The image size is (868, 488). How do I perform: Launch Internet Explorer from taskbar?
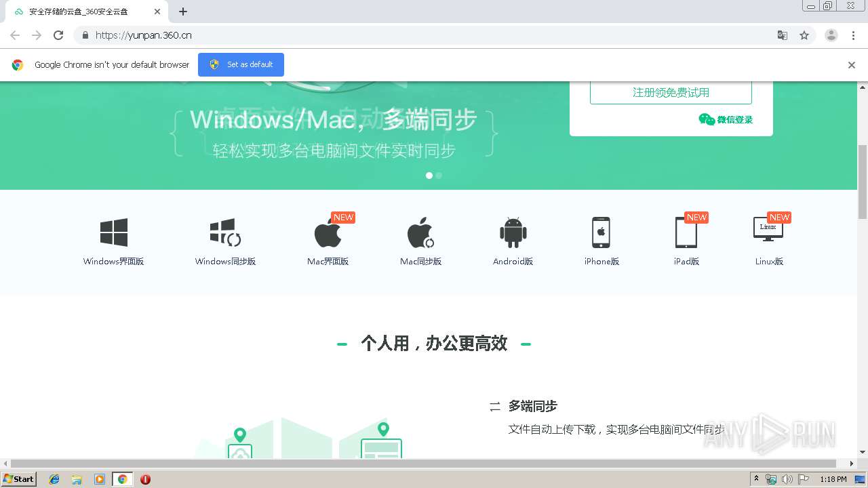click(54, 479)
